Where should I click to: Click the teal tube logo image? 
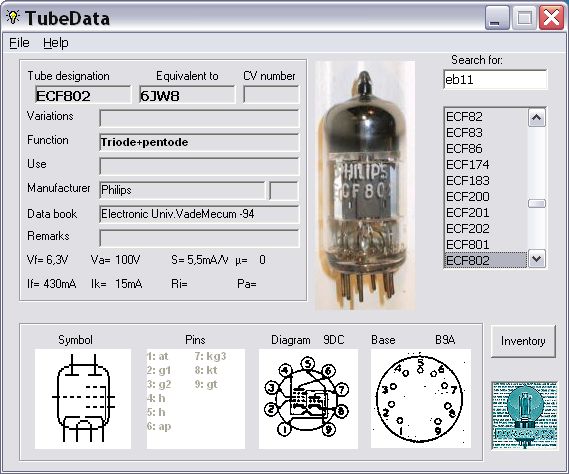click(x=524, y=415)
